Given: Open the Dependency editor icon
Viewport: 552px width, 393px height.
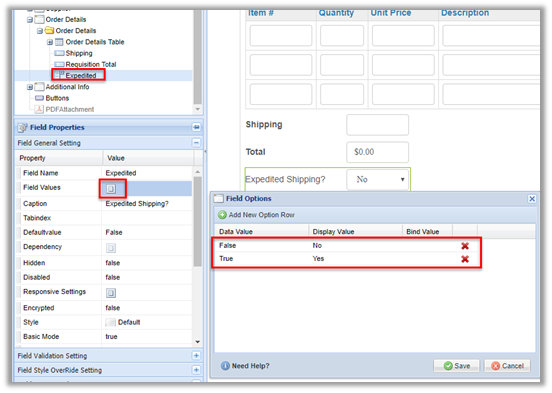Looking at the screenshot, I should click(x=111, y=248).
